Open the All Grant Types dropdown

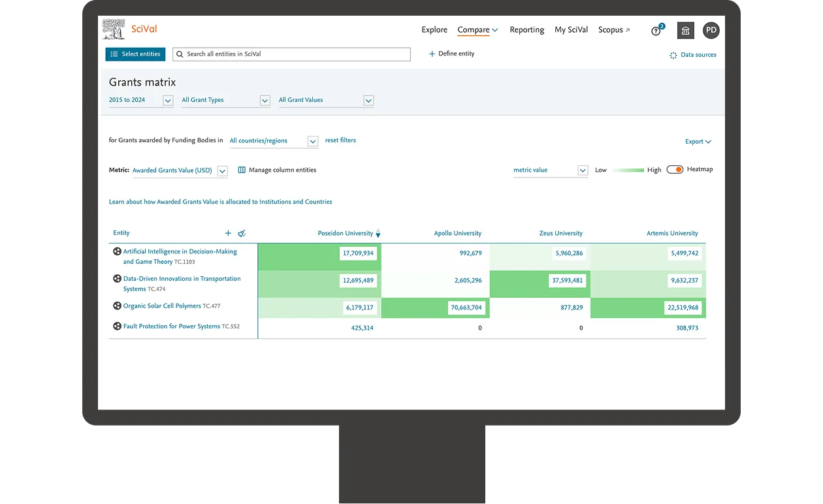coord(265,101)
